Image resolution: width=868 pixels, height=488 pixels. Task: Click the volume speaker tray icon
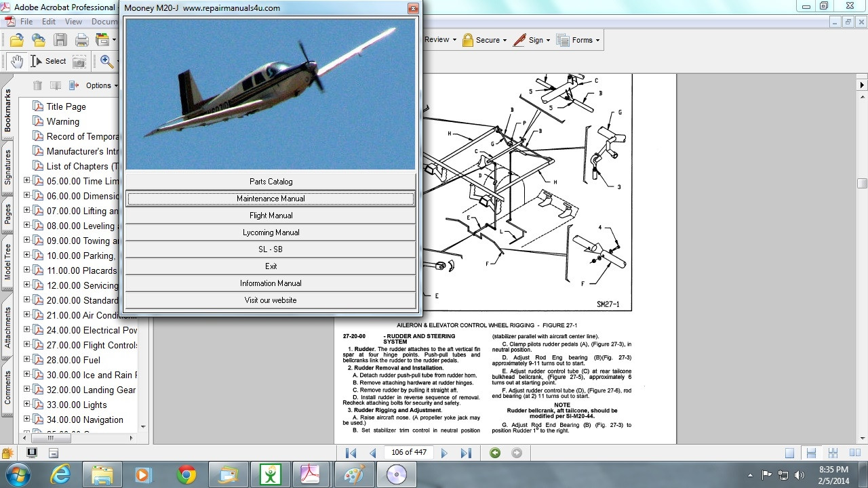pyautogui.click(x=800, y=474)
